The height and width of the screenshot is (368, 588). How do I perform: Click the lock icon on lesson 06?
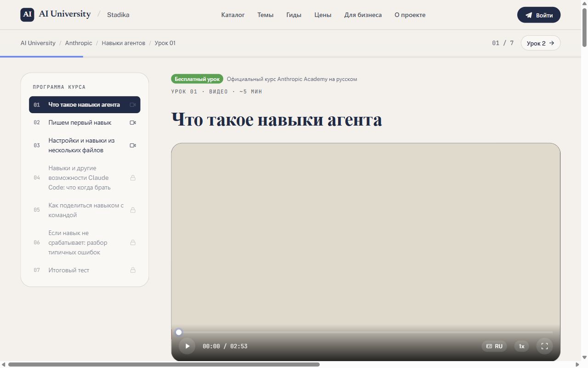click(x=133, y=242)
